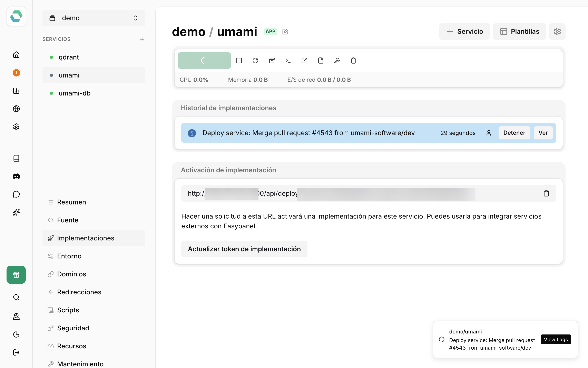Screen dimensions: 588x368
Task: Click View Logs in the notification toast
Action: coord(556,340)
